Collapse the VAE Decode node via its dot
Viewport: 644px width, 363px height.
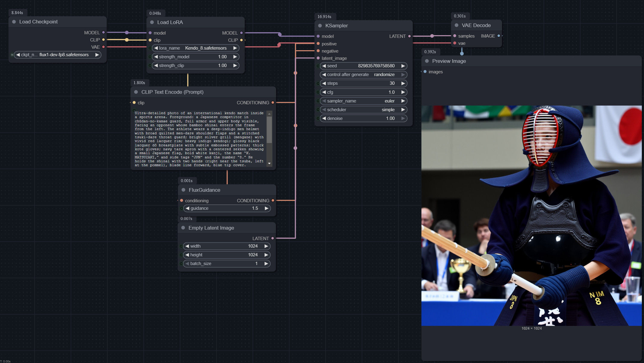456,26
